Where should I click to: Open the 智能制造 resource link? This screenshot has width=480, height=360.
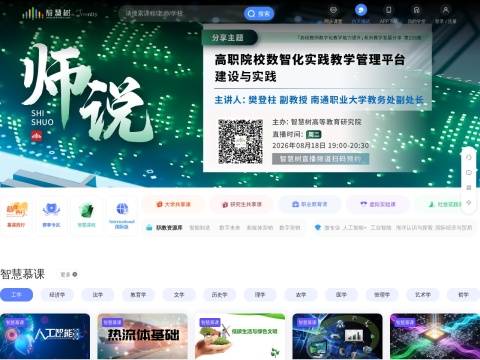click(x=200, y=228)
